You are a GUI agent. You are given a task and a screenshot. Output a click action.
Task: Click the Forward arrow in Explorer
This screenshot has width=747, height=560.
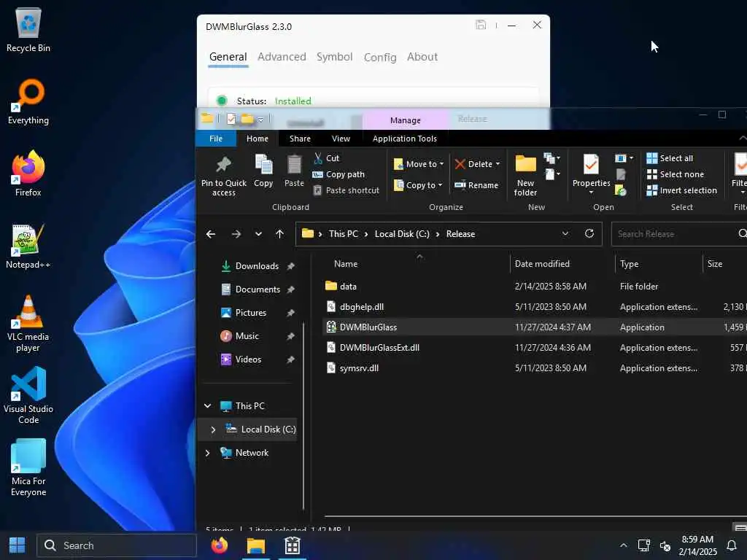236,234
